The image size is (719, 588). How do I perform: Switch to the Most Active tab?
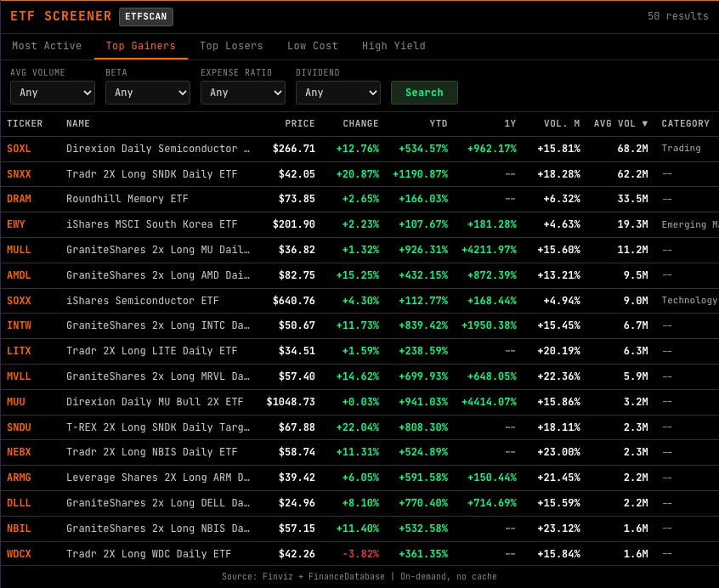[47, 46]
